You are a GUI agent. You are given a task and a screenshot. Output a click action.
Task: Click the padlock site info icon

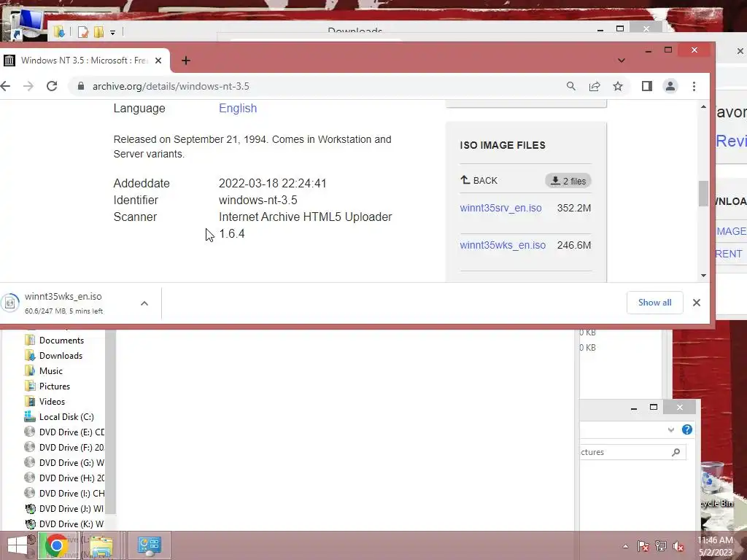point(81,86)
